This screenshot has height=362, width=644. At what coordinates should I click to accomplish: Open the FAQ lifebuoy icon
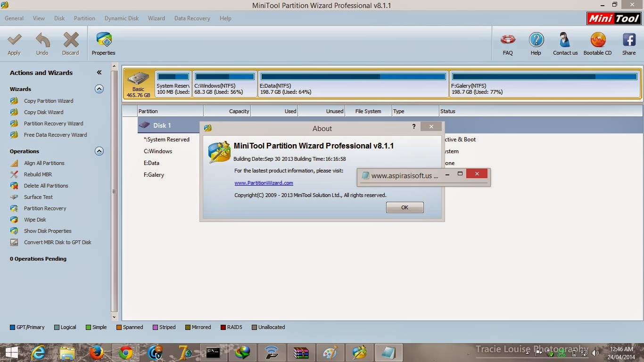(508, 40)
